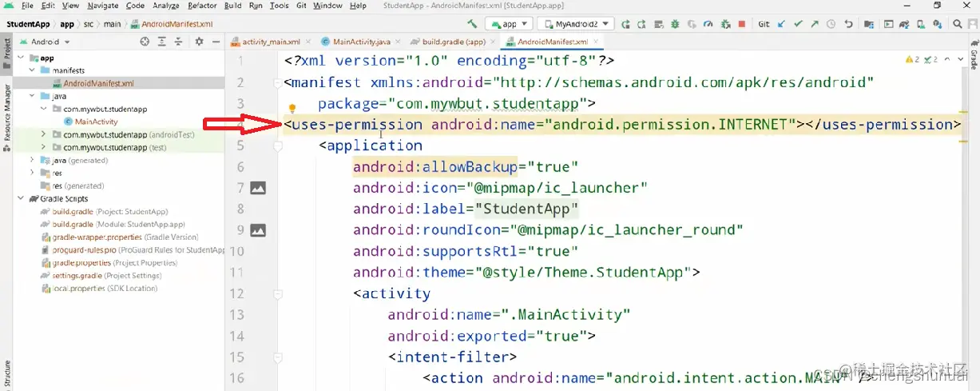The height and width of the screenshot is (391, 980).
Task: Collapse the manifests folder arrow
Action: click(x=33, y=70)
